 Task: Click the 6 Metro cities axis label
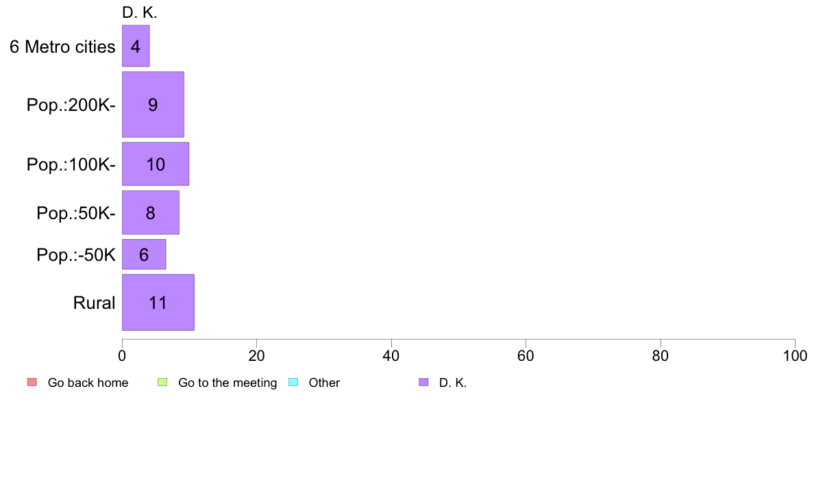click(x=62, y=47)
